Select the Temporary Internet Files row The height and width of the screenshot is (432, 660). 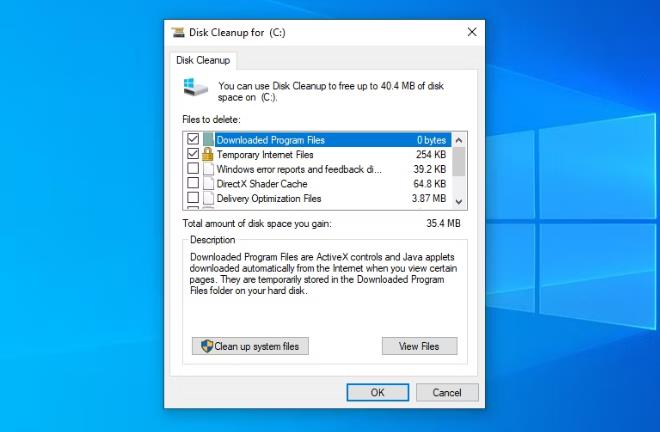tap(318, 155)
